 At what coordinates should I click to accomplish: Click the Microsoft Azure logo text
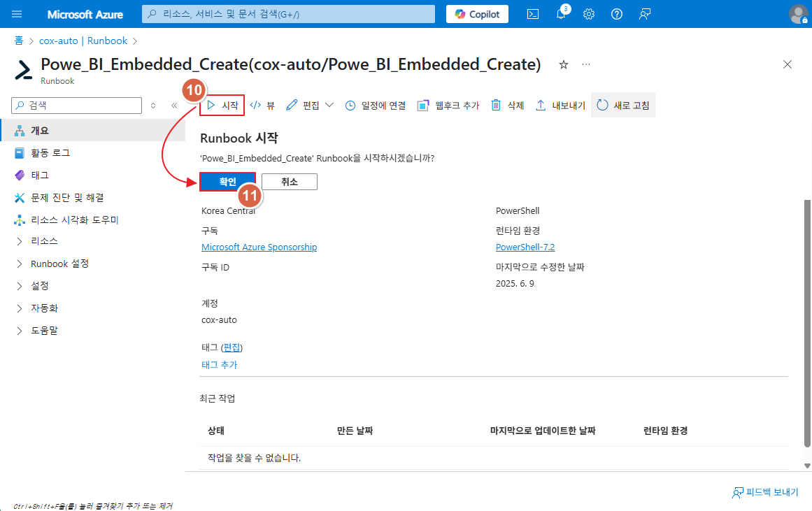coord(85,15)
